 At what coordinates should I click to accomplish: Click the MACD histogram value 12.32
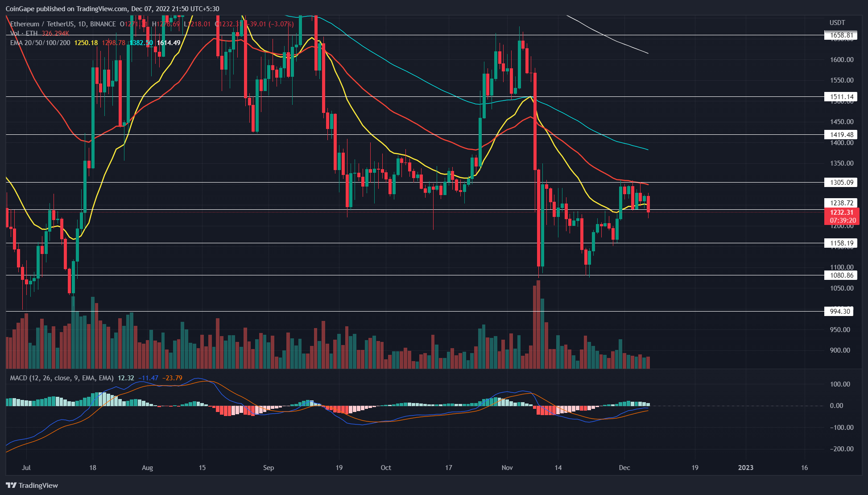pyautogui.click(x=126, y=378)
